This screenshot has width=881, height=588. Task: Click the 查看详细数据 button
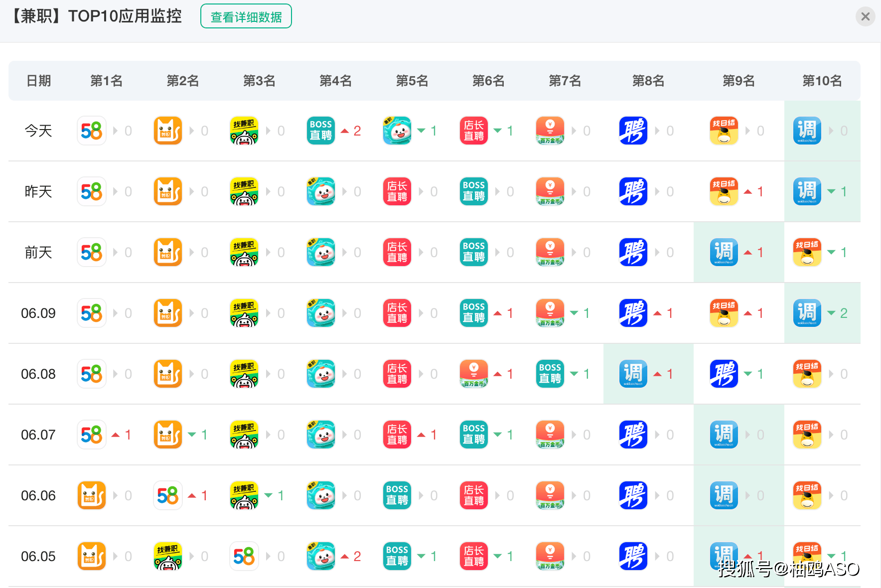246,16
